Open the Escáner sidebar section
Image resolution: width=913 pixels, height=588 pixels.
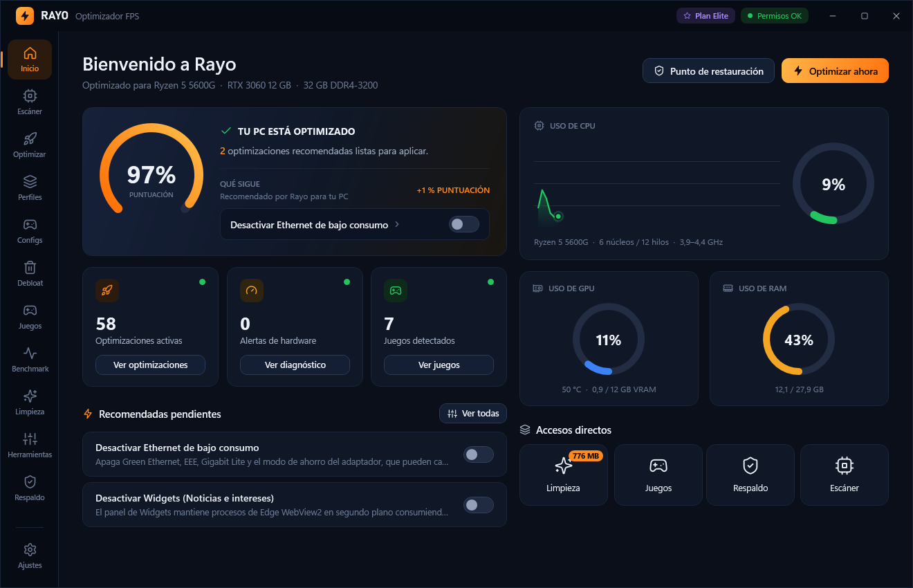point(30,102)
